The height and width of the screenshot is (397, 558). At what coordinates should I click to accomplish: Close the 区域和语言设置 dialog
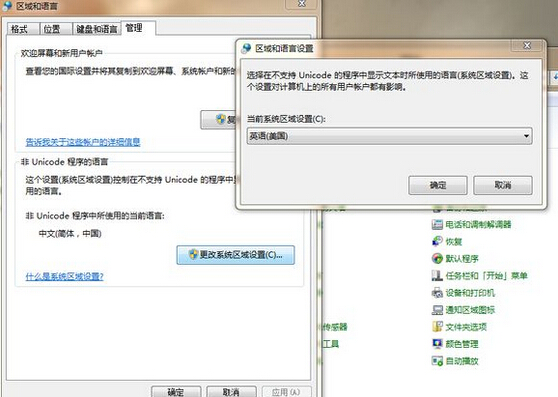pyautogui.click(x=527, y=46)
